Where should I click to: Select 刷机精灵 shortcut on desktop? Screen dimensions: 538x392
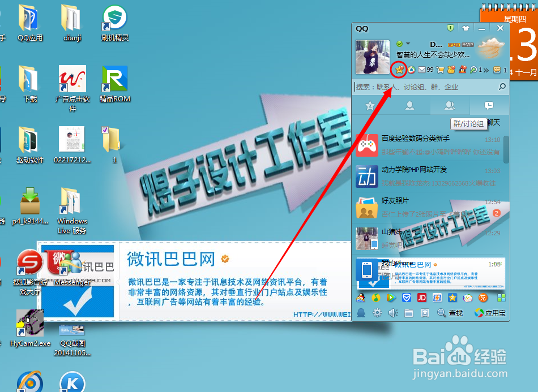[114, 23]
